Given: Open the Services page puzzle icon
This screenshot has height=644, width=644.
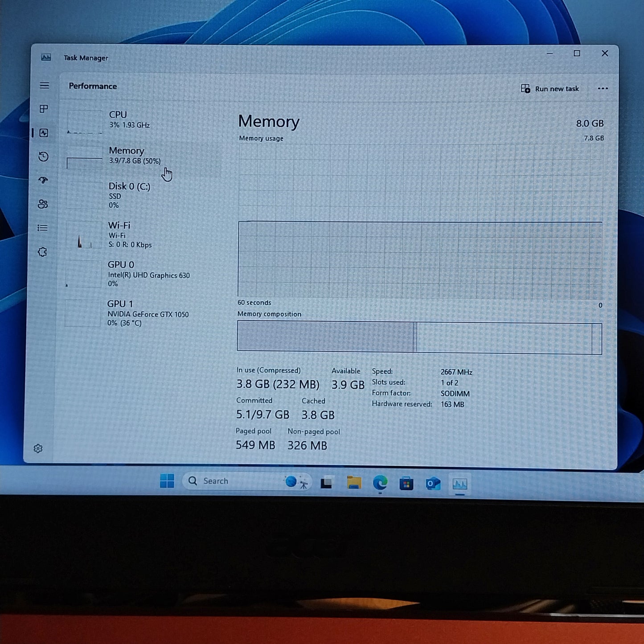Looking at the screenshot, I should (42, 252).
